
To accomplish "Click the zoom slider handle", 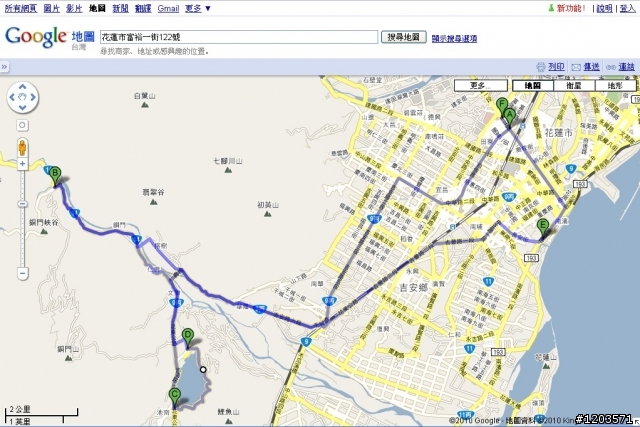I will 22,204.
